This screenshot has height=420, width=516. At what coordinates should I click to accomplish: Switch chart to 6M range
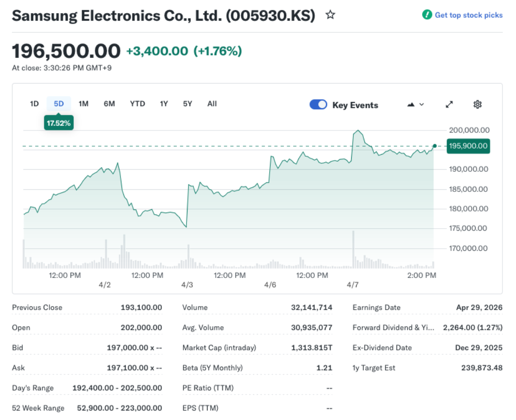tap(109, 104)
